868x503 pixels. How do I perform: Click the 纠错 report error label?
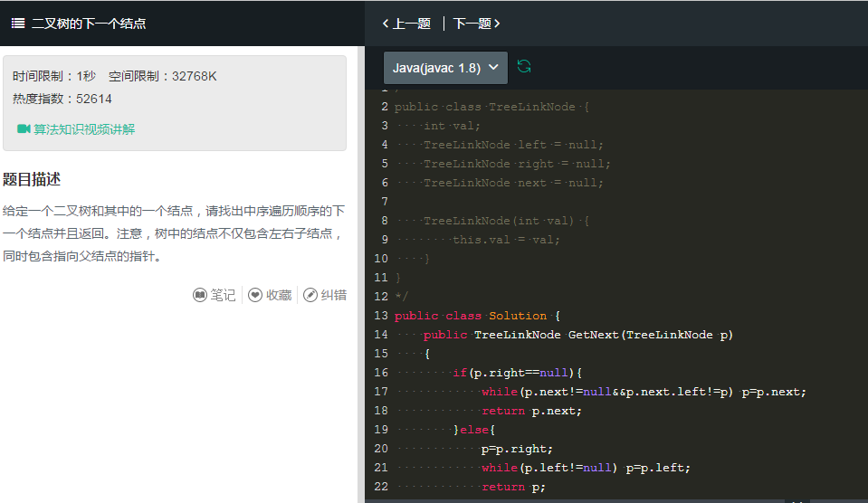click(x=334, y=295)
